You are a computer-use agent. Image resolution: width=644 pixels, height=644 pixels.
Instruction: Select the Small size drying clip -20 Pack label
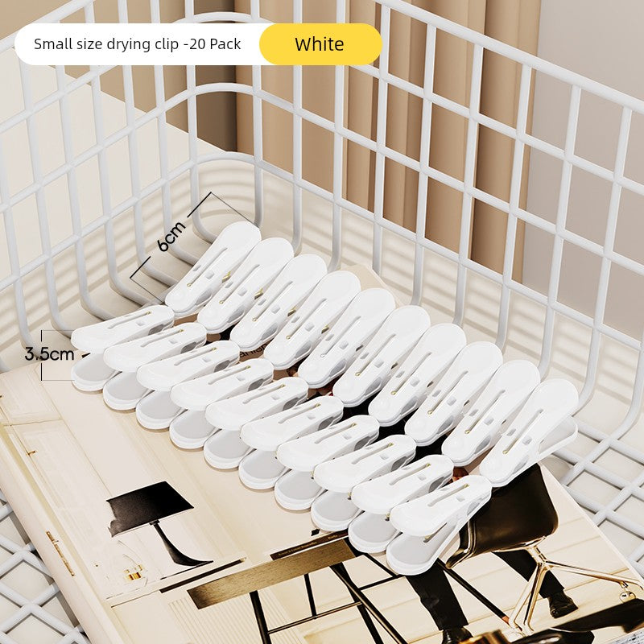click(137, 44)
